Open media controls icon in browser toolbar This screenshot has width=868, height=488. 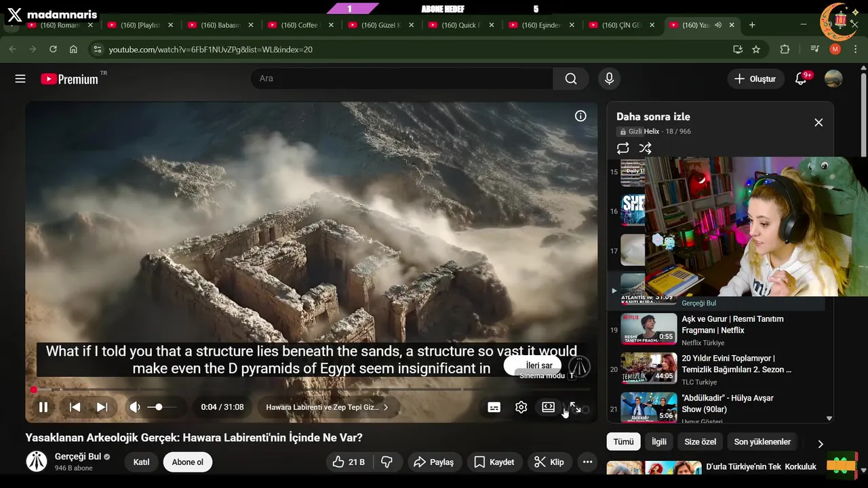tap(814, 49)
